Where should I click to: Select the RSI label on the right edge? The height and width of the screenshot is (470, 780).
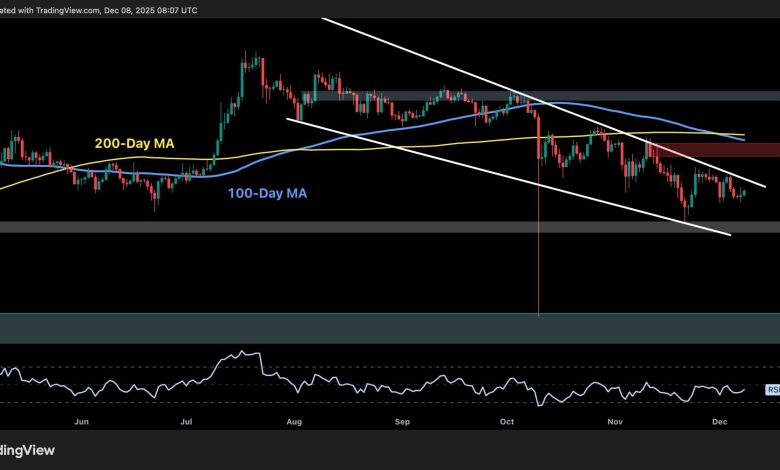coord(773,390)
